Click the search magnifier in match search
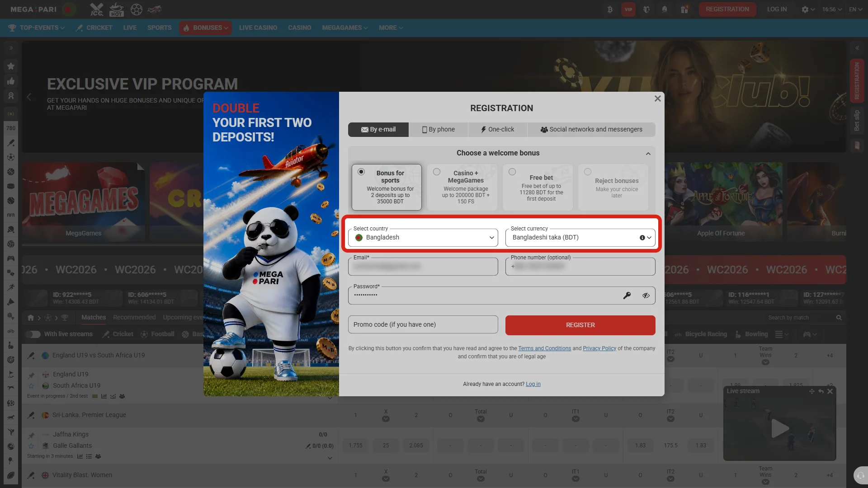 coord(839,318)
